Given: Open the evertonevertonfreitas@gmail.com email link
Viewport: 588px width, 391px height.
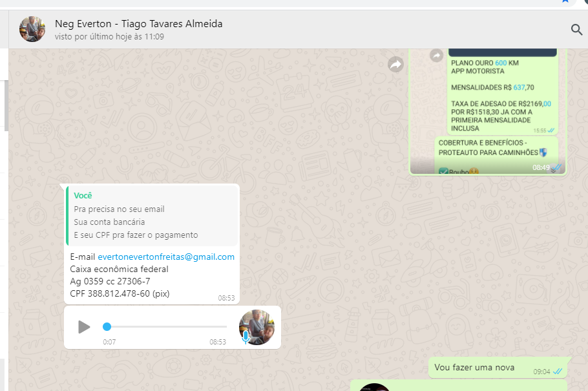Looking at the screenshot, I should pos(166,257).
